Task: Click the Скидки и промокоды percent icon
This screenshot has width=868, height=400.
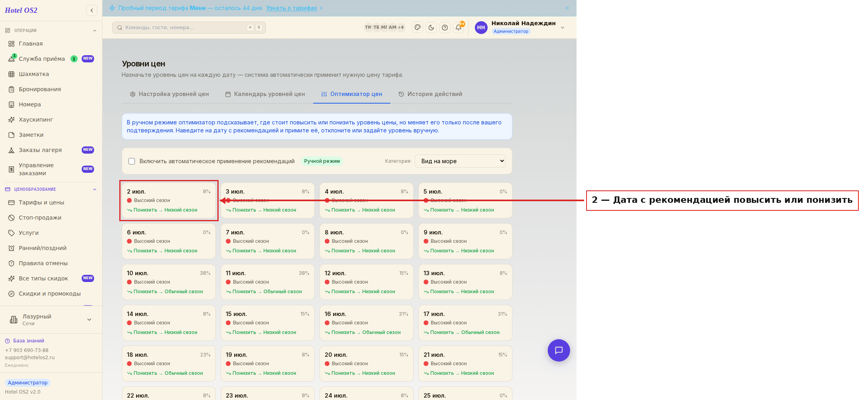Action: coord(12,294)
